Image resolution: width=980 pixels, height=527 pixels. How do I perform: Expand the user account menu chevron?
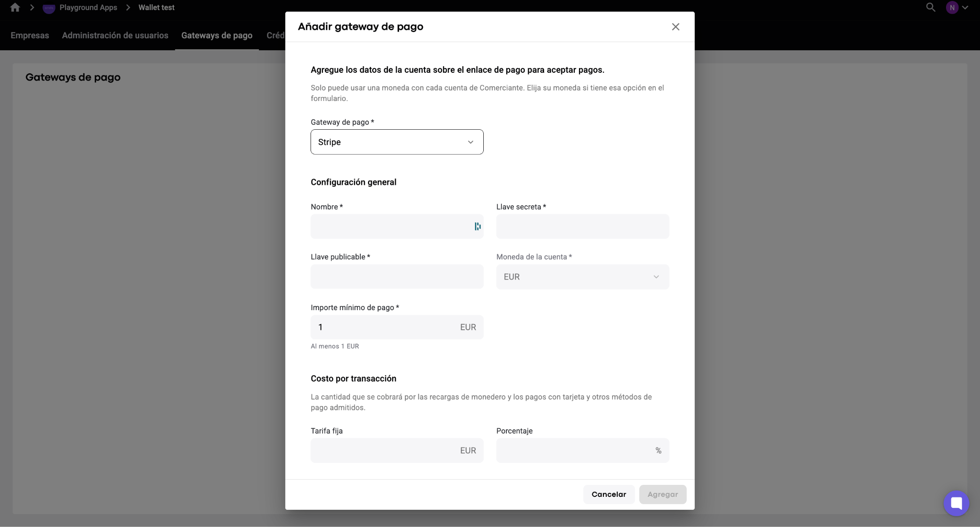click(965, 8)
